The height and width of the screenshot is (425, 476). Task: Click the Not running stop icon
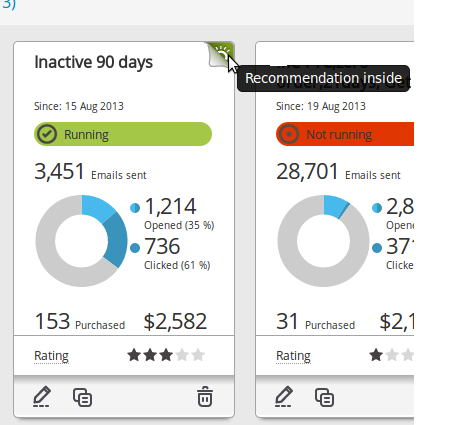click(289, 134)
